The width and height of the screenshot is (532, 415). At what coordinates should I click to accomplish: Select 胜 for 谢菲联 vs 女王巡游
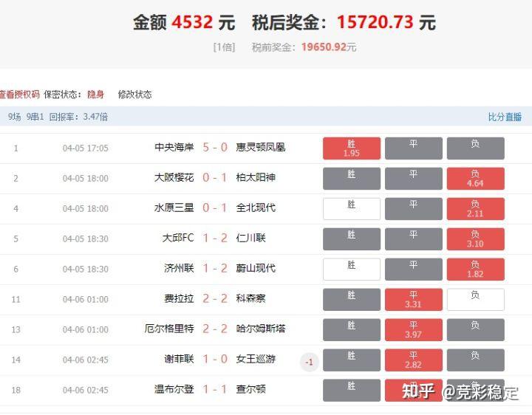(352, 360)
